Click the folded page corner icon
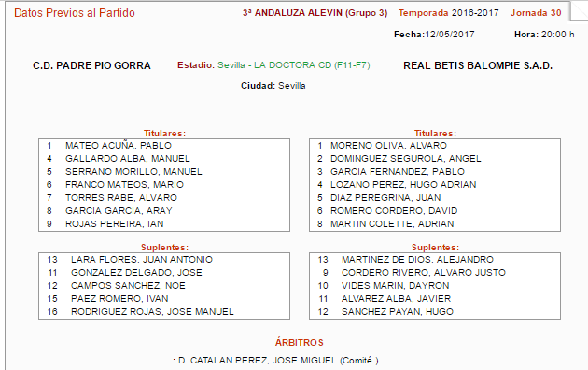This screenshot has width=588, height=370. tap(578, 11)
